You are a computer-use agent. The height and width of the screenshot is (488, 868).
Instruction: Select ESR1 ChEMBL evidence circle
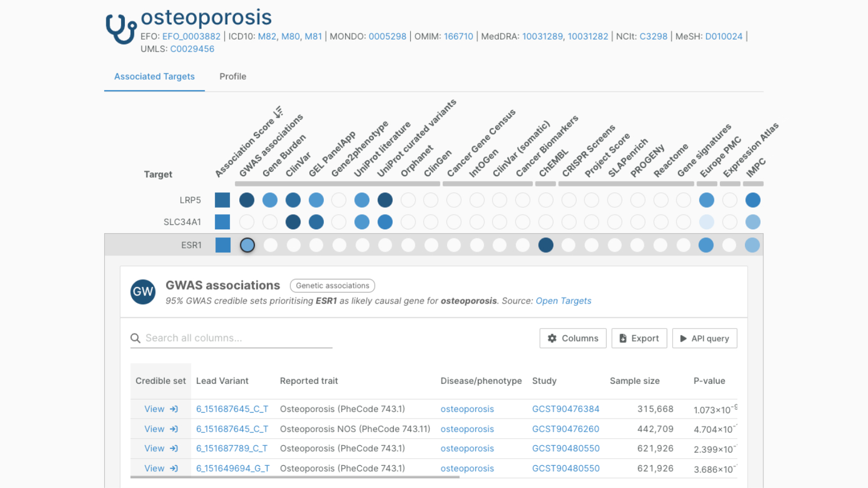pos(546,245)
